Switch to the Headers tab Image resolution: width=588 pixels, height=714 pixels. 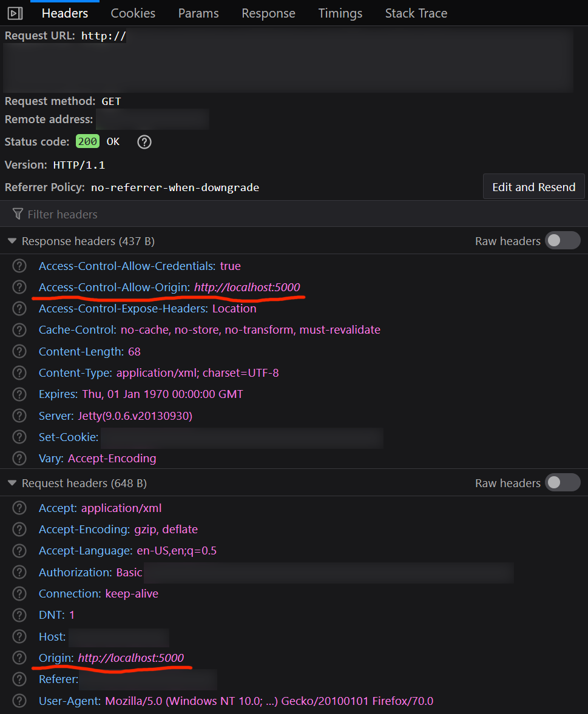tap(65, 13)
